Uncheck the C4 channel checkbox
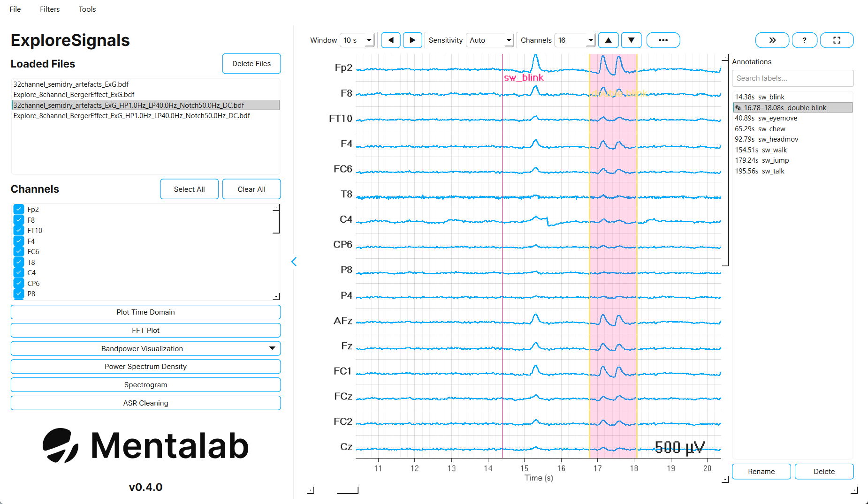This screenshot has width=868, height=504. (19, 272)
